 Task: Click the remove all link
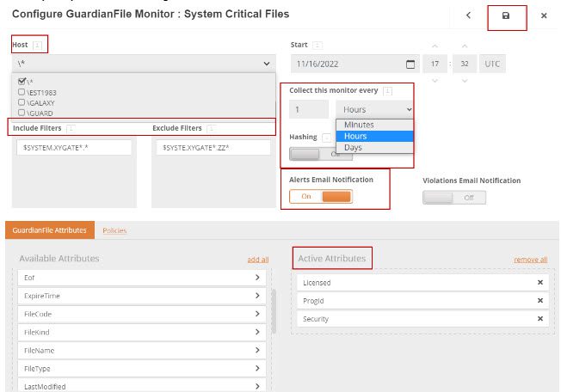coord(531,260)
